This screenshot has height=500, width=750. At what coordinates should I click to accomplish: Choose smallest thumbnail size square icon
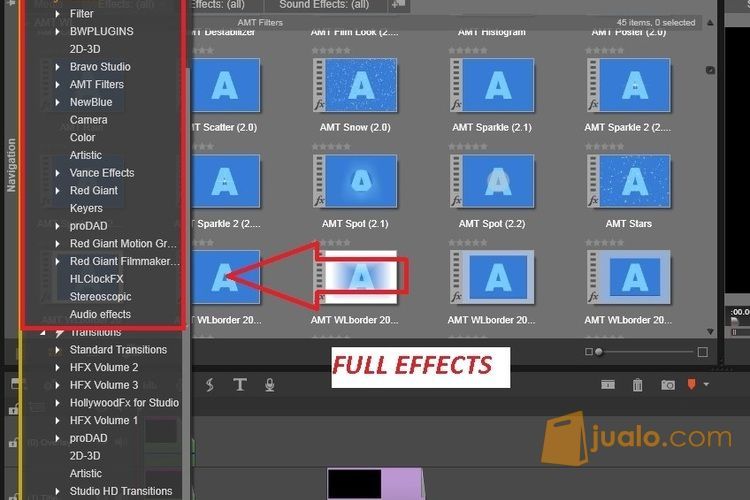[x=589, y=352]
